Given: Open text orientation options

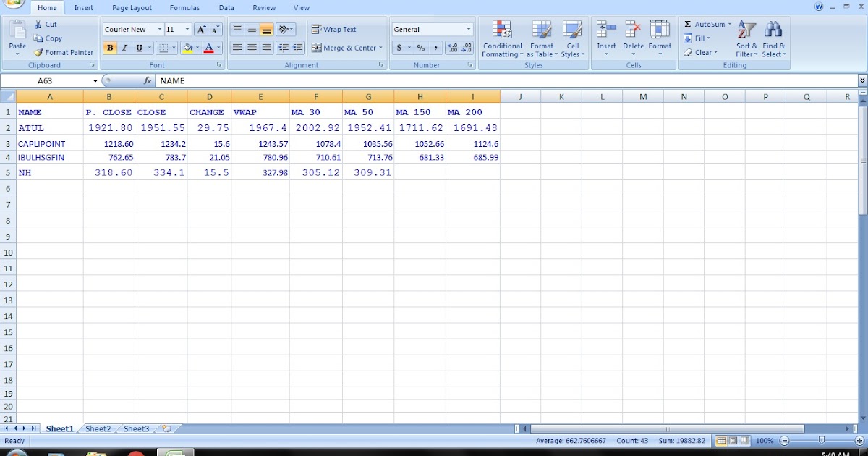Looking at the screenshot, I should coord(285,30).
